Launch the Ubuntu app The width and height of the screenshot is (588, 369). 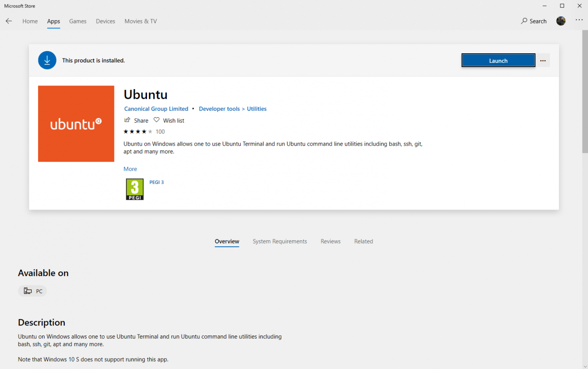click(x=498, y=61)
